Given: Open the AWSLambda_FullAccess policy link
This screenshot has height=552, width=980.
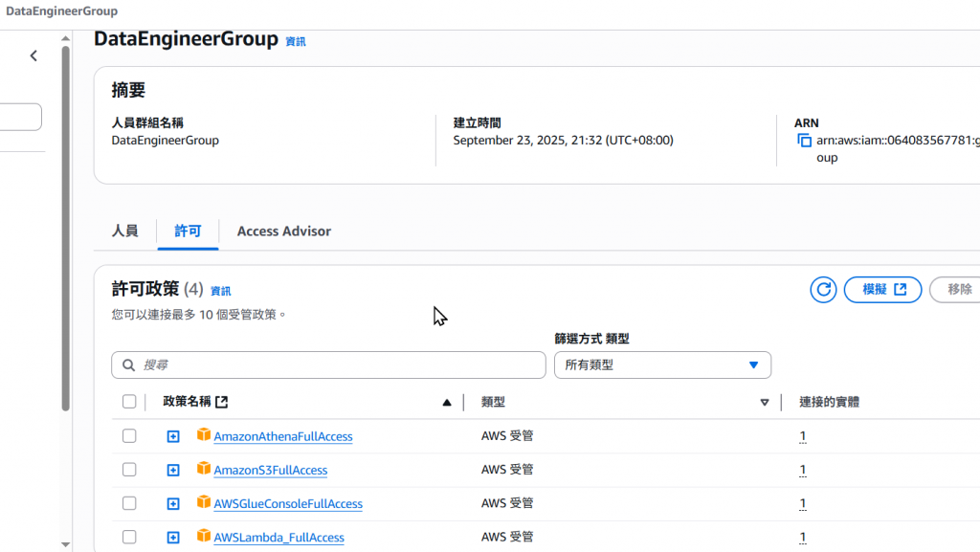Looking at the screenshot, I should [278, 538].
